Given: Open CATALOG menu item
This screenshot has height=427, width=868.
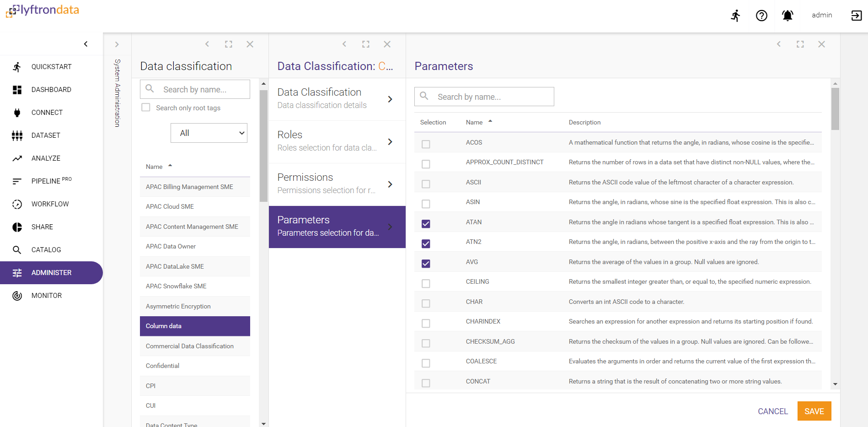Looking at the screenshot, I should point(51,250).
